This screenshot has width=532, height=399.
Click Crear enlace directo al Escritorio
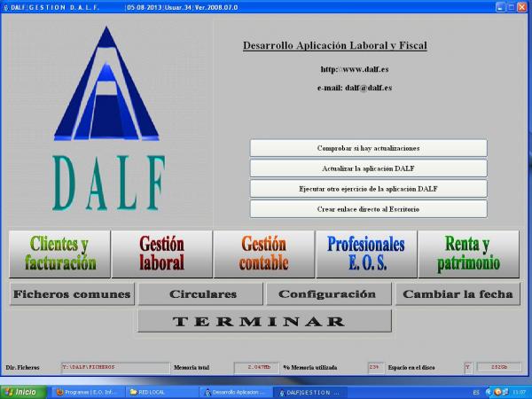[x=369, y=209]
